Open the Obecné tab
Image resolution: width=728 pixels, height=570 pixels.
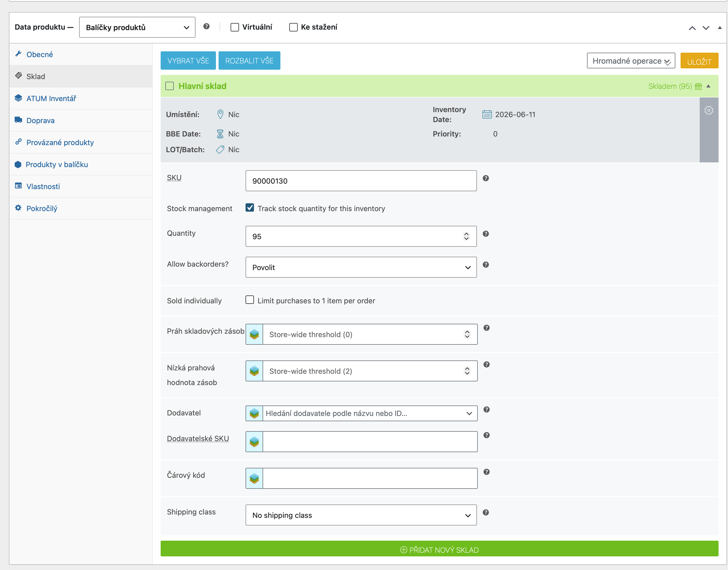[x=81, y=54]
